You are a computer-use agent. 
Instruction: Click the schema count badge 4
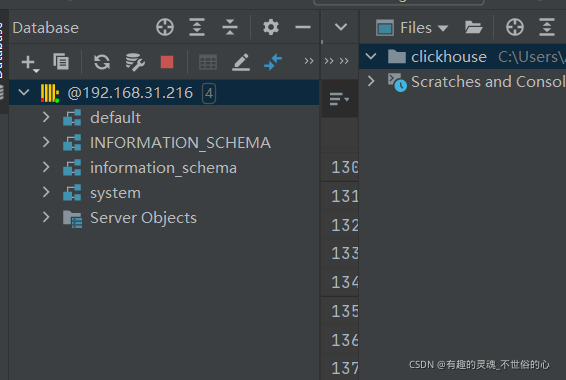209,93
